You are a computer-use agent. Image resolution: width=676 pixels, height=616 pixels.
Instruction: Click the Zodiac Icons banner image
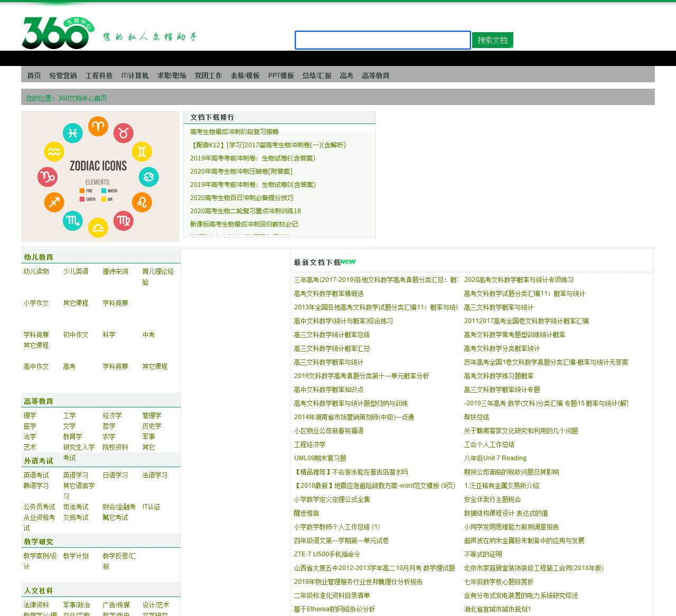click(100, 176)
